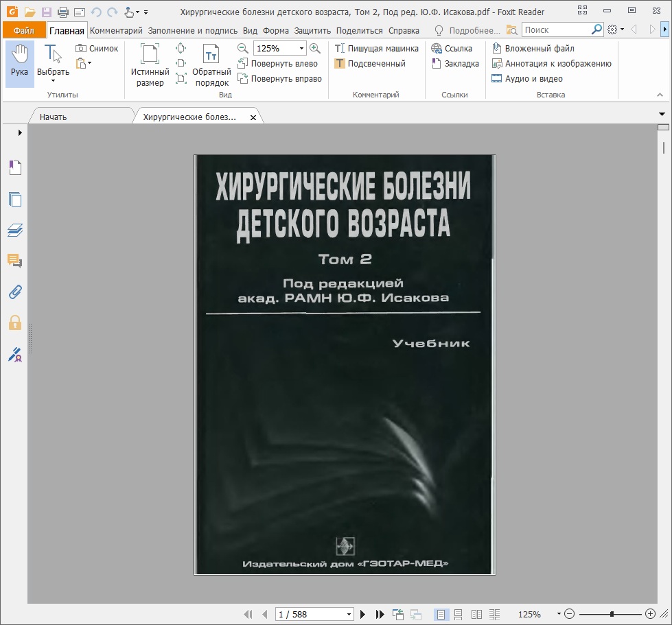Click the Open file folder icon

tap(30, 12)
